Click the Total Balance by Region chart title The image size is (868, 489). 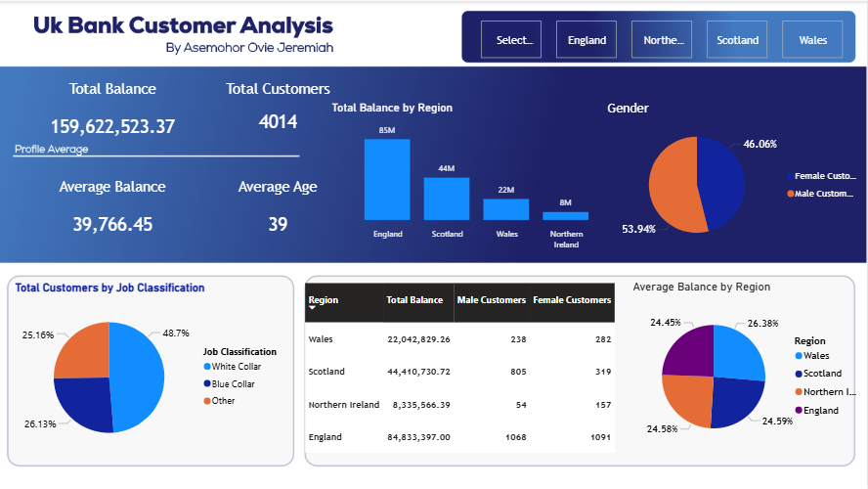coord(392,108)
